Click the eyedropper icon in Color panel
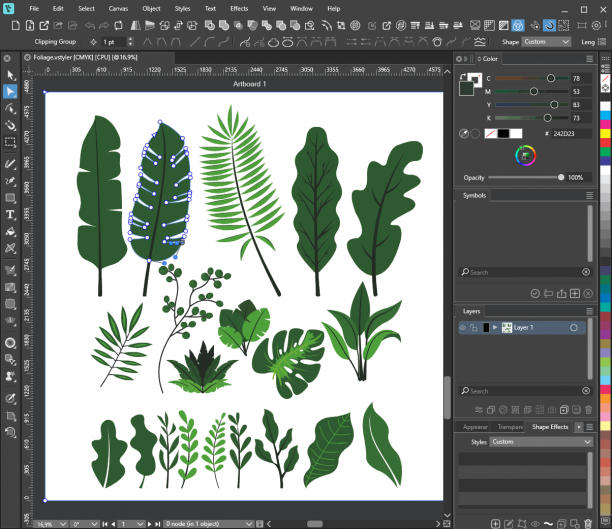 (x=464, y=134)
